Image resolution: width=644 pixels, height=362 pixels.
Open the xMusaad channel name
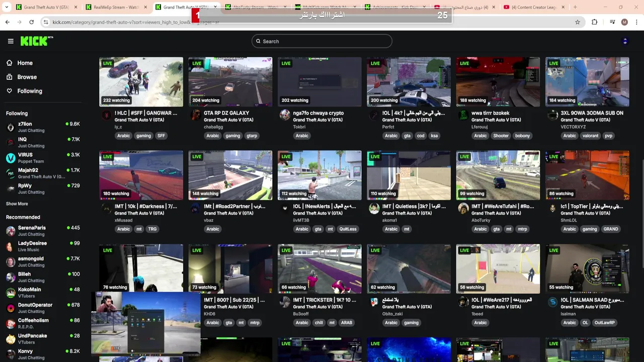(124, 220)
